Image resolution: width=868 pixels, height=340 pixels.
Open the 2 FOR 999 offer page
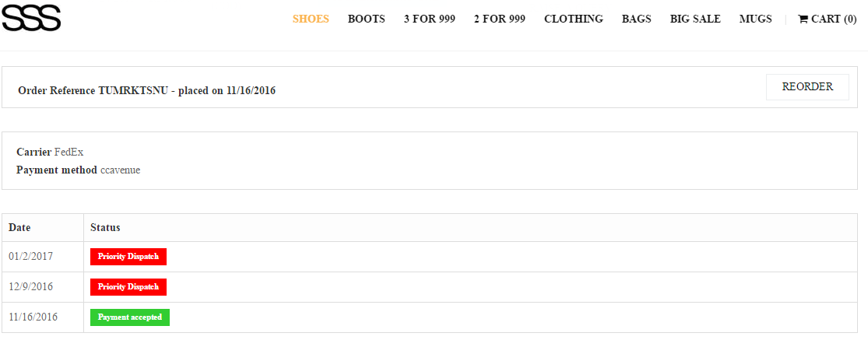point(499,19)
